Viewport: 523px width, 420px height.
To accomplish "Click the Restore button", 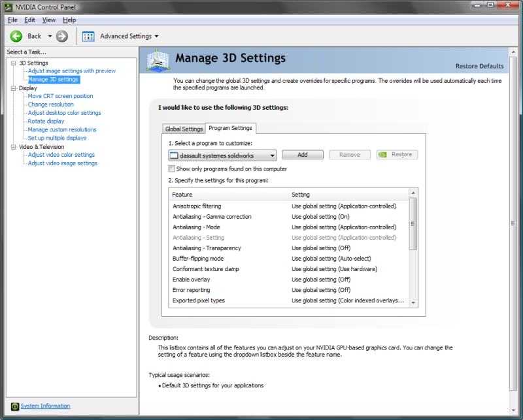I will click(397, 155).
